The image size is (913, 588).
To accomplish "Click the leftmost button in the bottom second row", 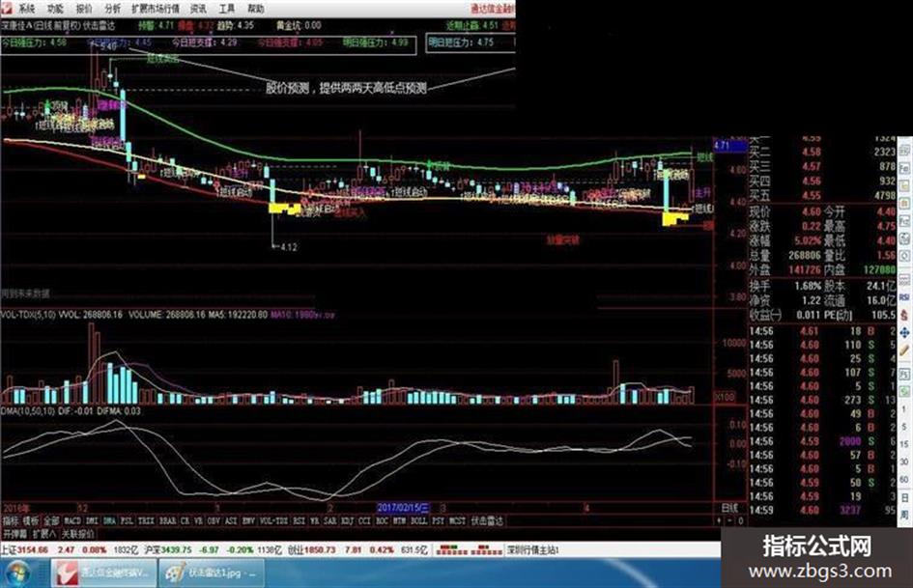I will [x=14, y=533].
